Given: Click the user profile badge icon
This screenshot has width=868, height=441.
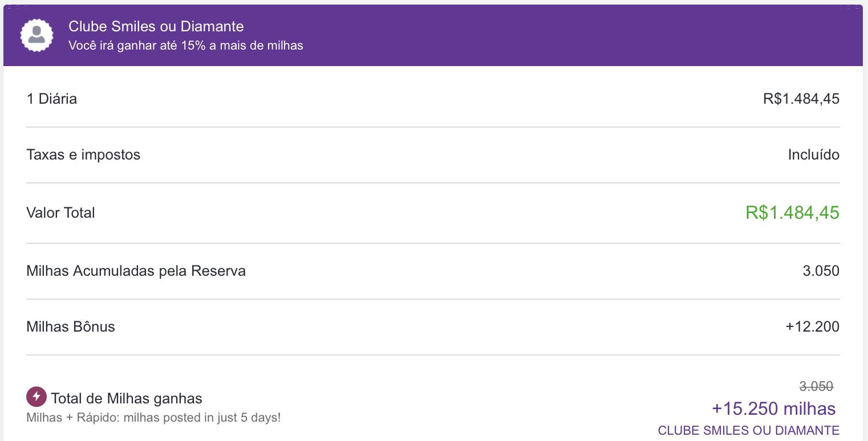Looking at the screenshot, I should point(36,35).
